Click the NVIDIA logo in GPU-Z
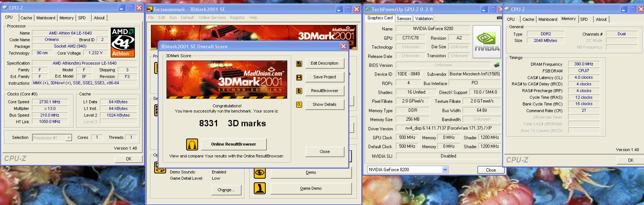Image resolution: width=644 pixels, height=205 pixels. pyautogui.click(x=487, y=42)
